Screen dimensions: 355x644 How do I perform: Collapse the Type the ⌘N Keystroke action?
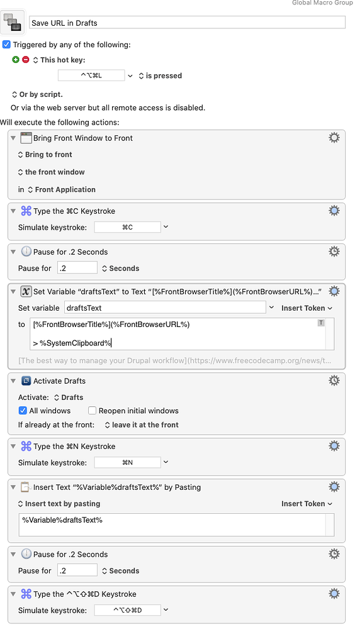point(13,447)
